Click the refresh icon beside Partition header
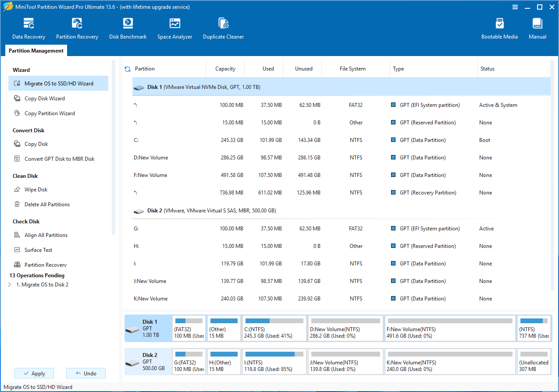Screen dimensions: 559x392 pyautogui.click(x=128, y=69)
